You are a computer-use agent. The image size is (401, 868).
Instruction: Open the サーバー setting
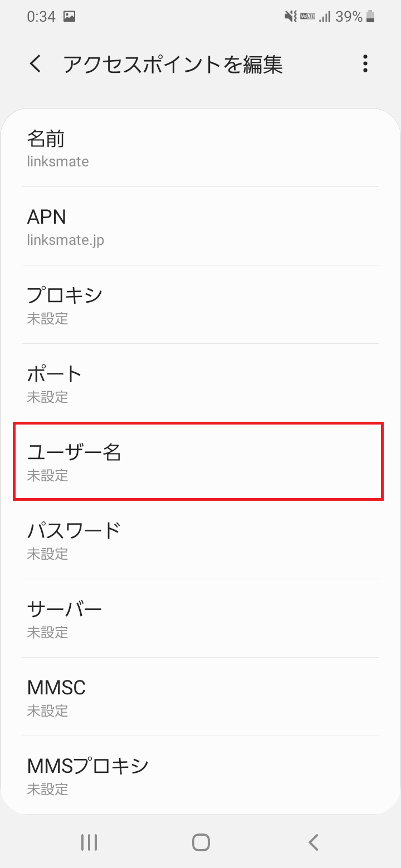[200, 618]
